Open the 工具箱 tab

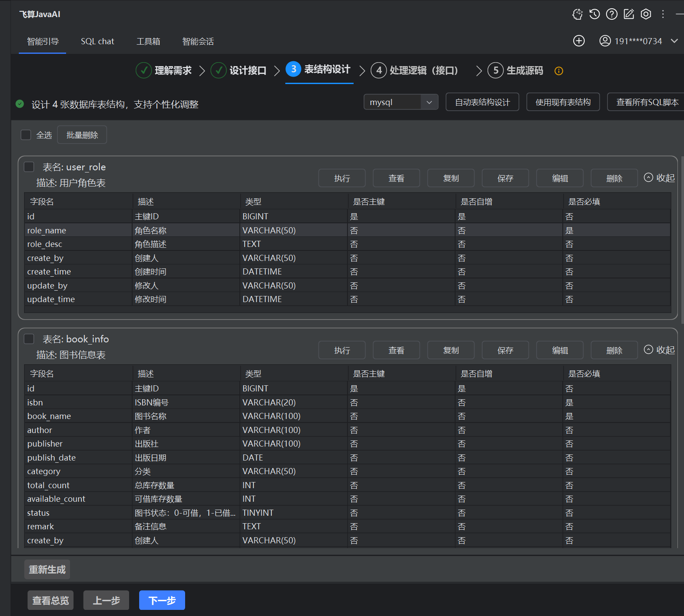[148, 42]
